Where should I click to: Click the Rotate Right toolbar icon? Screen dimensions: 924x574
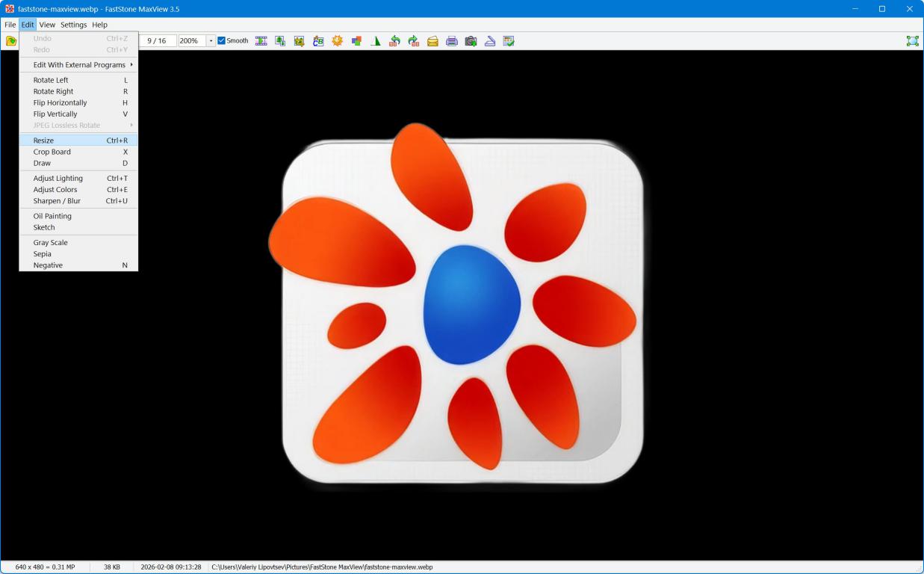click(413, 41)
